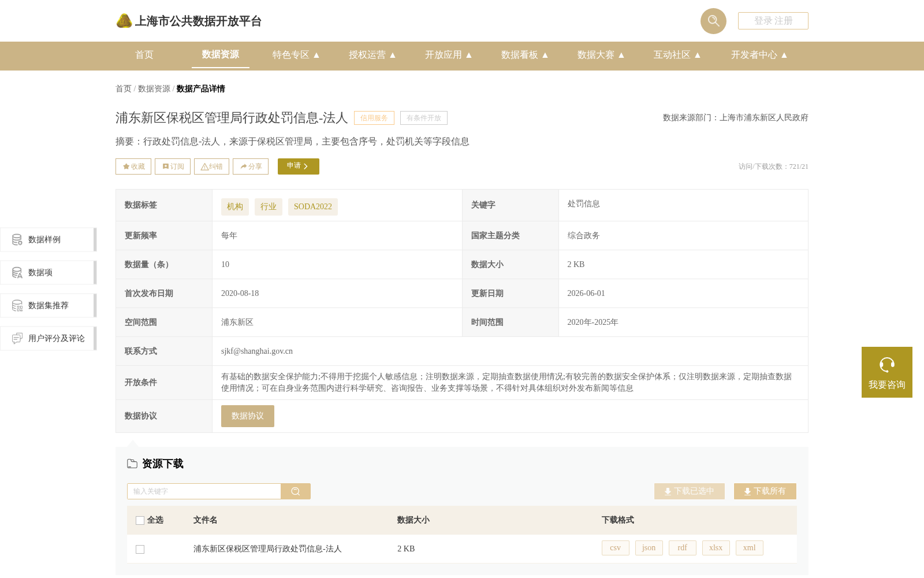Download the file in xlsx format
This screenshot has width=924, height=578.
pyautogui.click(x=716, y=548)
